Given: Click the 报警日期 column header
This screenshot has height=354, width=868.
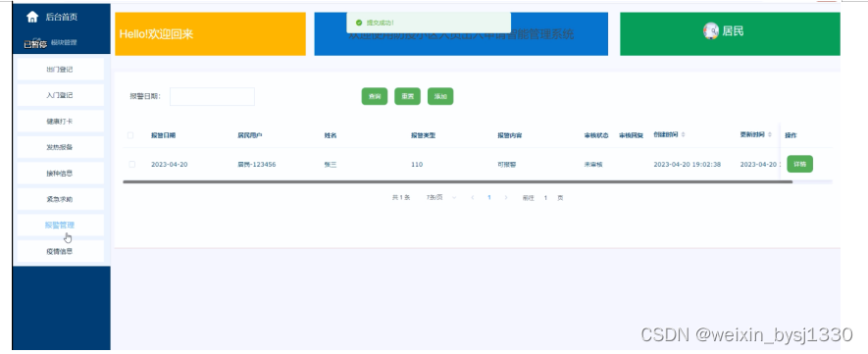Looking at the screenshot, I should (164, 135).
